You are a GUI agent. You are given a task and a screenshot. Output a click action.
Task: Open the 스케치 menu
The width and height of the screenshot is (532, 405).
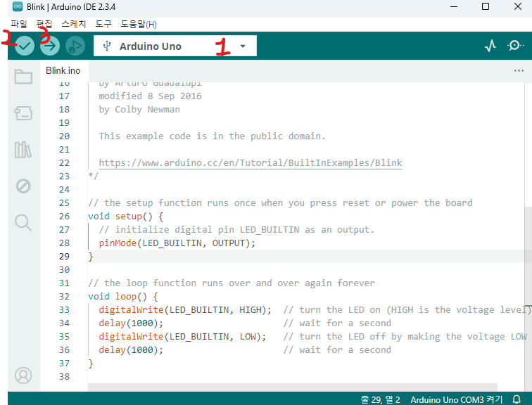click(74, 24)
